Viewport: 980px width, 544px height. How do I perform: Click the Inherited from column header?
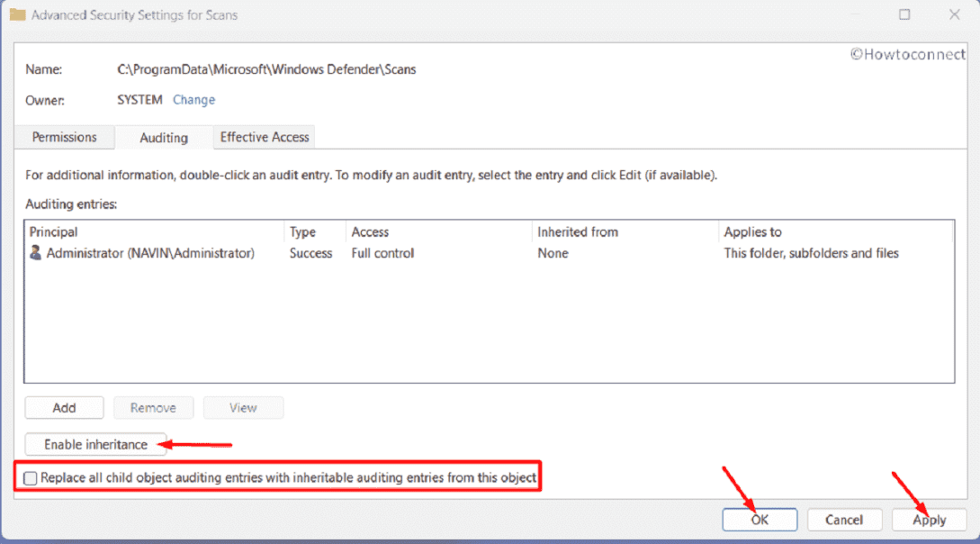coord(625,232)
